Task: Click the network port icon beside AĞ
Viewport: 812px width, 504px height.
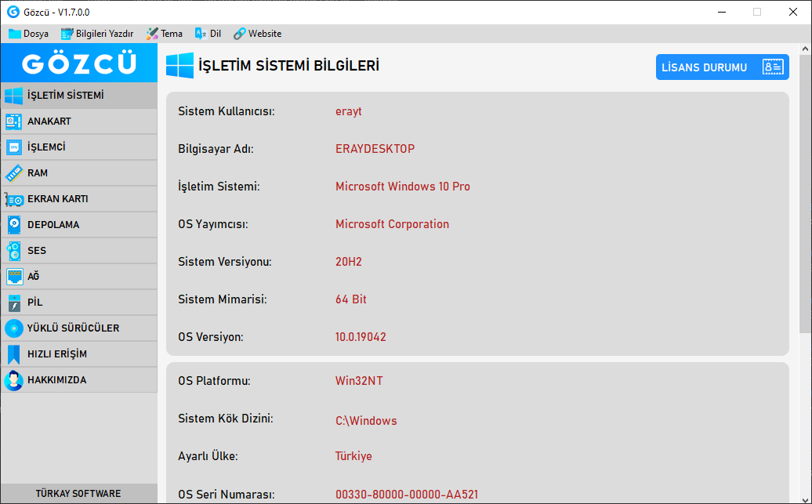Action: pyautogui.click(x=14, y=277)
